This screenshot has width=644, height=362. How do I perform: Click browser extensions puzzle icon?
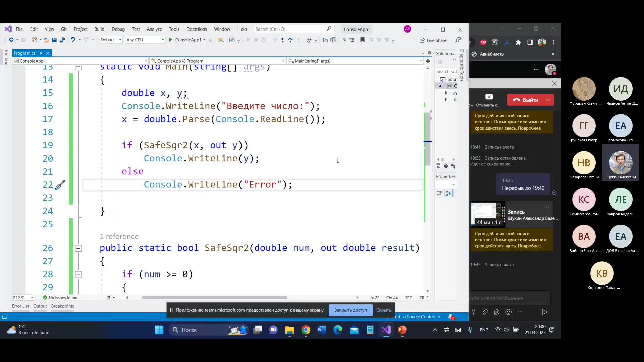click(x=518, y=42)
